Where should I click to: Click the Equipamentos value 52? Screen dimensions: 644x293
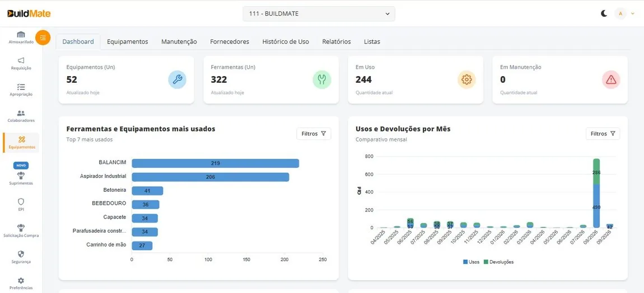click(x=72, y=79)
